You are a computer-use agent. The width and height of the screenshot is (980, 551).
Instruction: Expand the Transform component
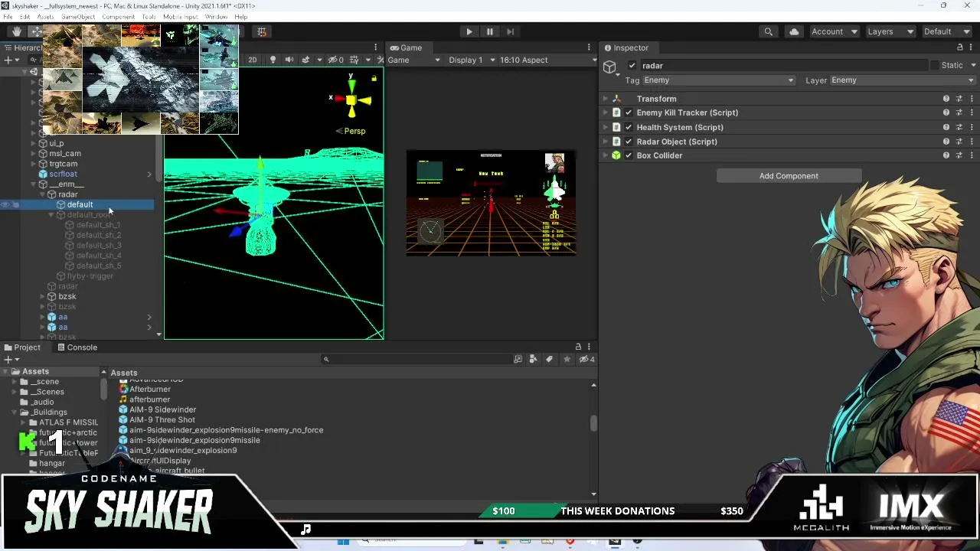click(x=605, y=99)
